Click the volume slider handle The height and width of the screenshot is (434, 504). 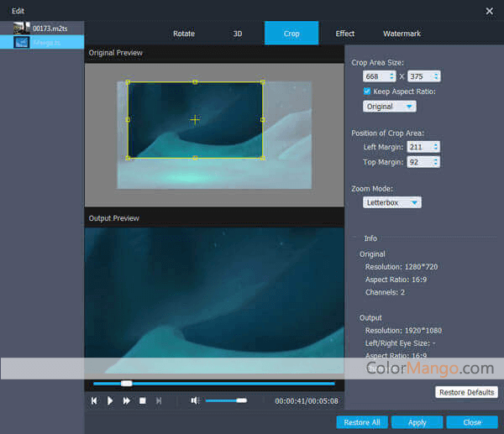pos(241,400)
